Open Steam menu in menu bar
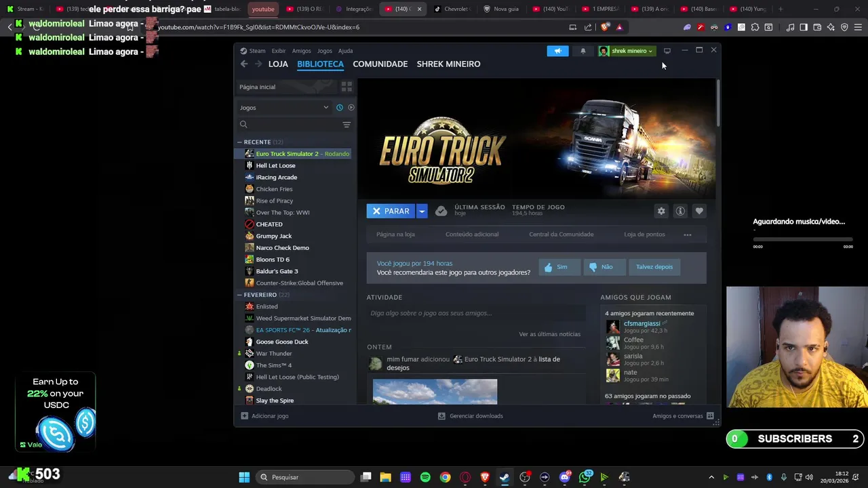This screenshot has height=488, width=868. coord(257,51)
